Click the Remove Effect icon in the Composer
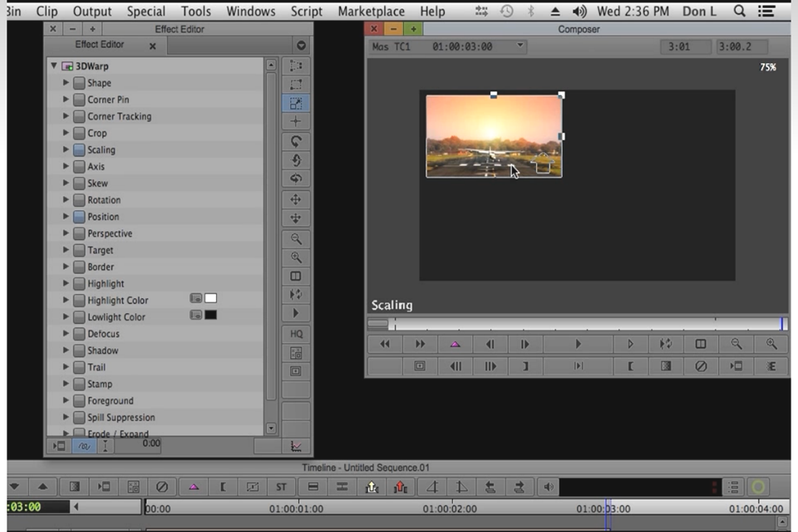This screenshot has height=532, width=798. (x=701, y=366)
